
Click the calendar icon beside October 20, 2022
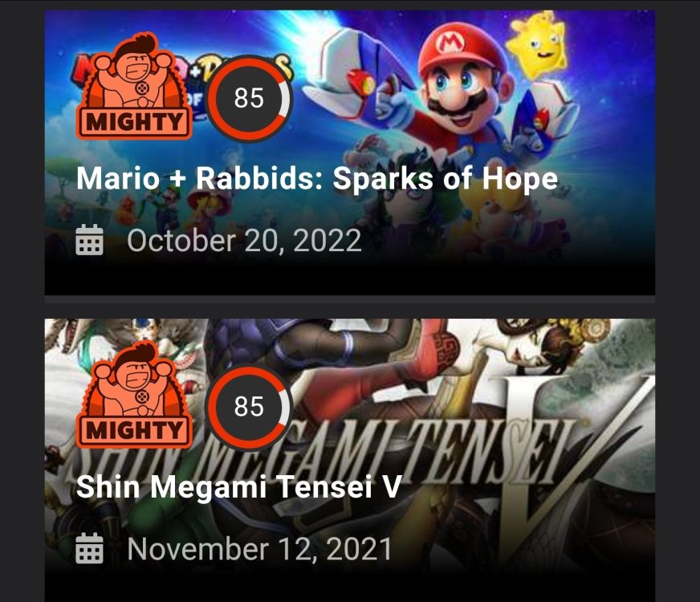(89, 240)
